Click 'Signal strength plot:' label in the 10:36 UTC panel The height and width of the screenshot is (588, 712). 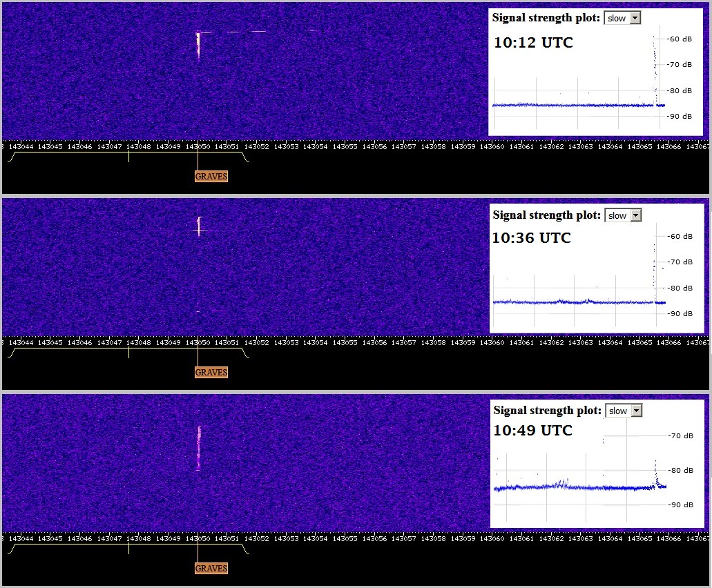coord(547,215)
